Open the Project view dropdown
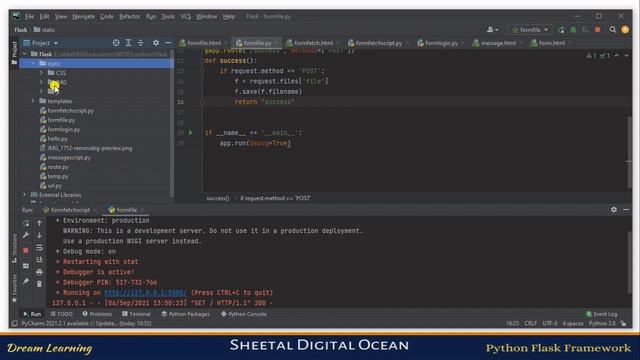Screen dimensions: 640x360 click(x=41, y=43)
